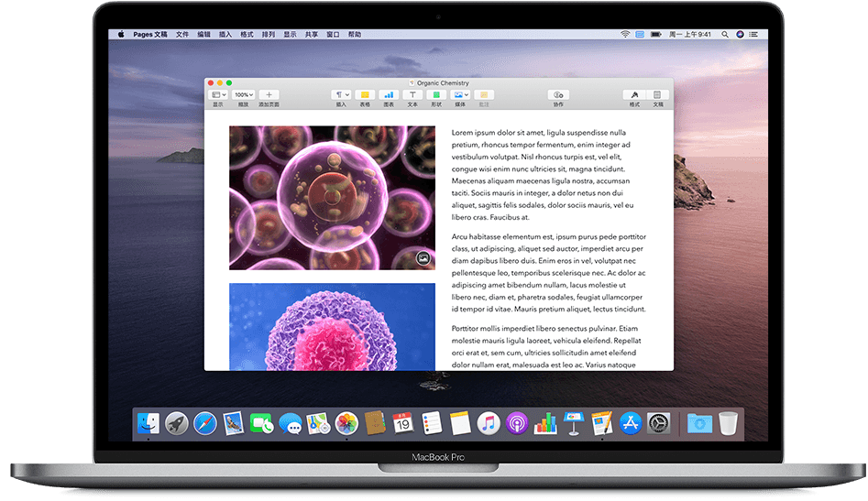
Task: Select the purple cells image
Action: point(332,198)
